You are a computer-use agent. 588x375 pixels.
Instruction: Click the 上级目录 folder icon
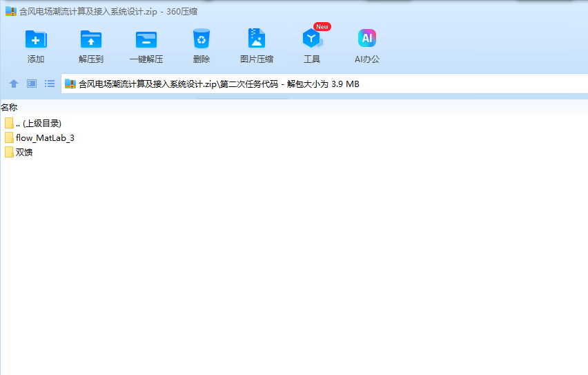pos(10,123)
